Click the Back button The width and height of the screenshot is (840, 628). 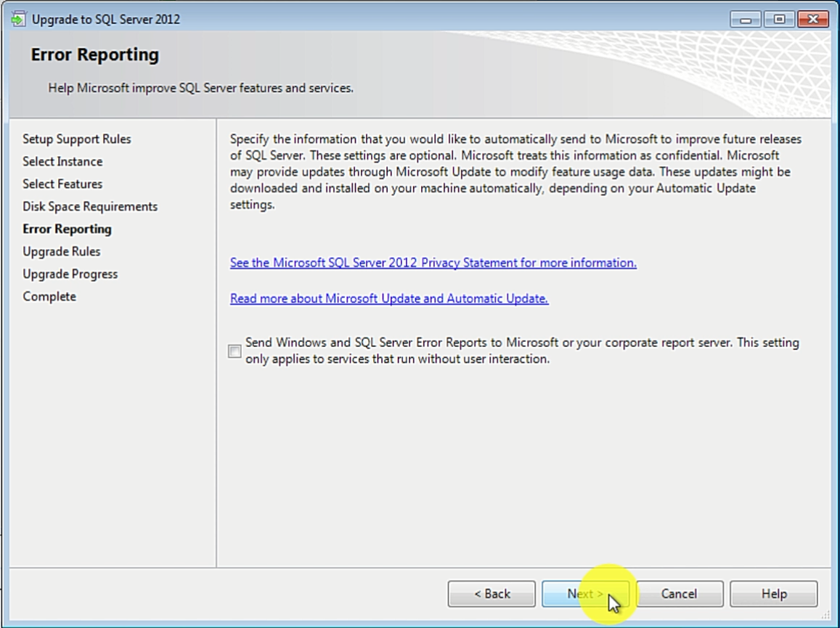tap(492, 594)
